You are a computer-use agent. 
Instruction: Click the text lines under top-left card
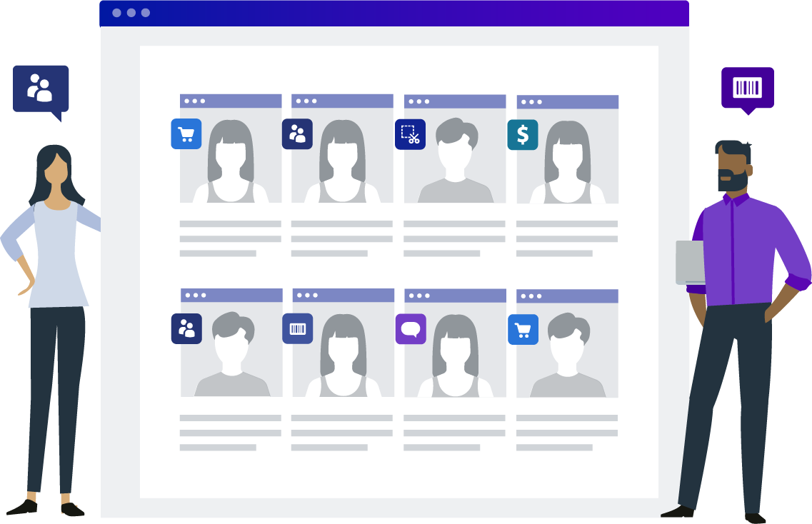click(230, 238)
